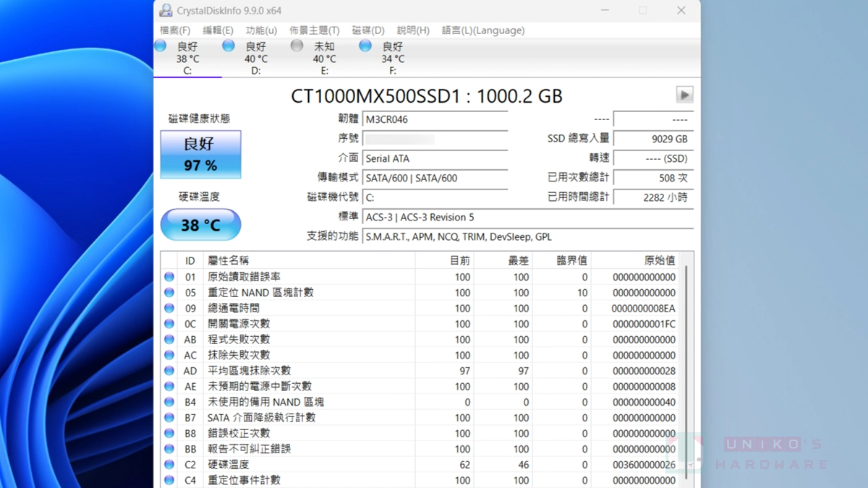This screenshot has height=488, width=868.
Task: Open the 檔案(F) menu
Action: point(175,30)
